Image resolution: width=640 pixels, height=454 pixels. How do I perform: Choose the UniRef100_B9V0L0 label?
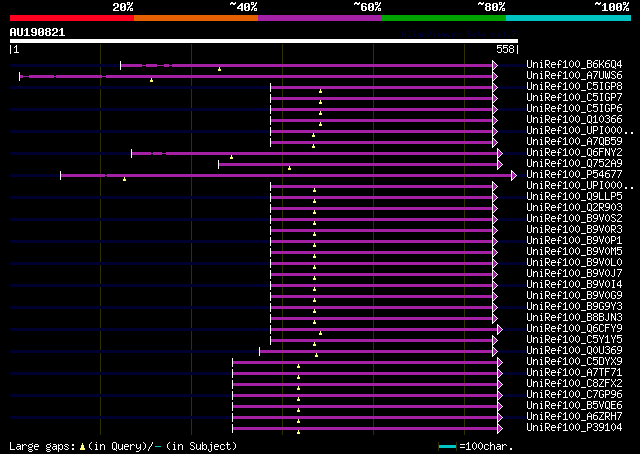pyautogui.click(x=574, y=263)
